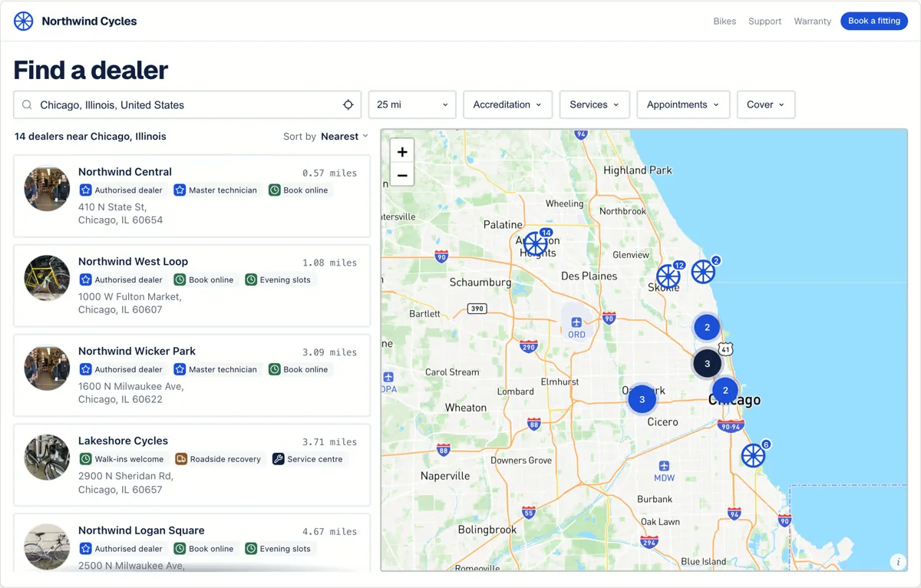Change Sort by Nearest option
Viewport: 921px width, 588px height.
(x=345, y=137)
